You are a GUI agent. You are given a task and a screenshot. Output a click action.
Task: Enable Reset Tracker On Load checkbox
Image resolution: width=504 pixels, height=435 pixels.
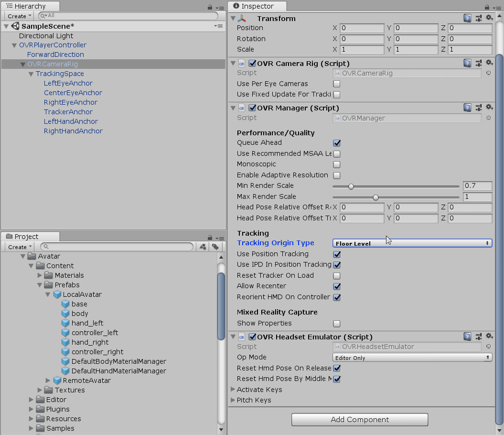click(x=337, y=276)
